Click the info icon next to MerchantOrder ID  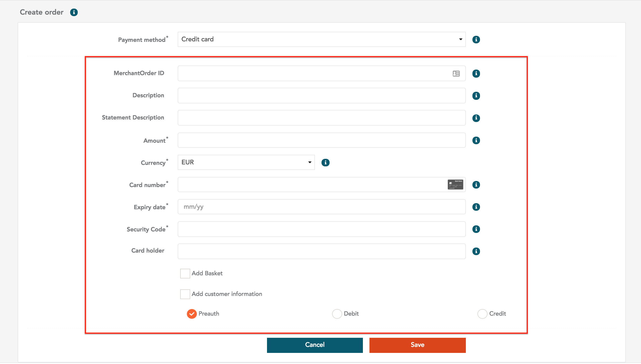[475, 73]
